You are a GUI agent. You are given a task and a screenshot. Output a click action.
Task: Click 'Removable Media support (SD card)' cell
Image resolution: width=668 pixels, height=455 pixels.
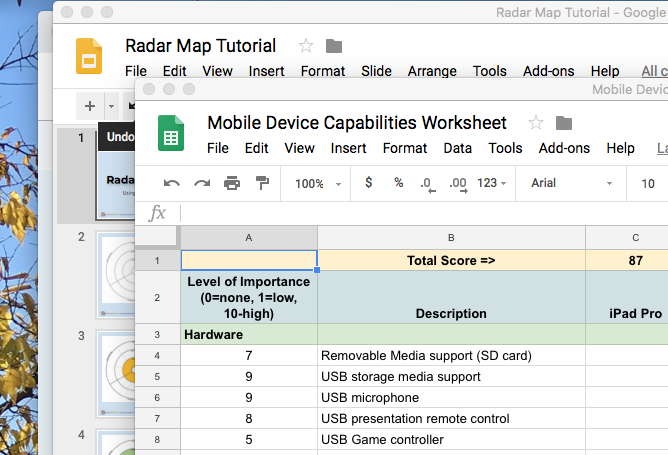[451, 355]
